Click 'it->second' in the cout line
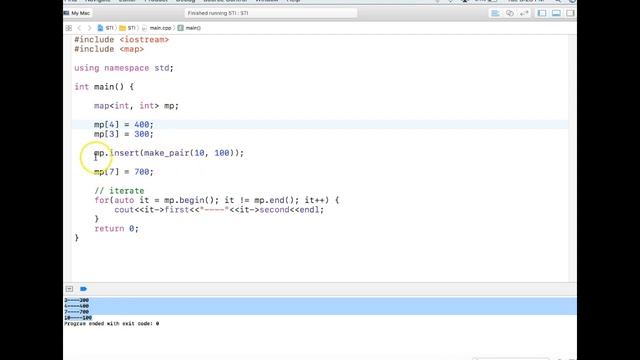Image resolution: width=640 pixels, height=360 pixels. click(264, 210)
